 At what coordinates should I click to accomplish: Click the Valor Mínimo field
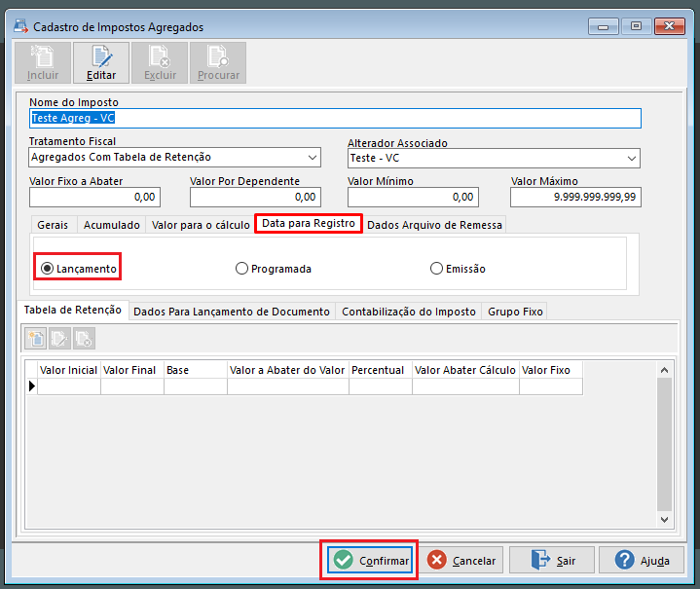pyautogui.click(x=413, y=197)
